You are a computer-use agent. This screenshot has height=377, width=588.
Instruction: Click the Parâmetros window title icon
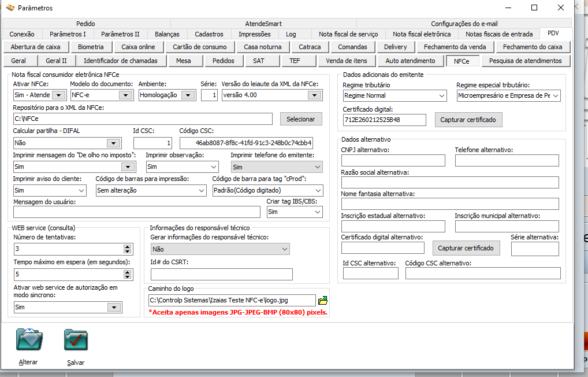tap(10, 8)
